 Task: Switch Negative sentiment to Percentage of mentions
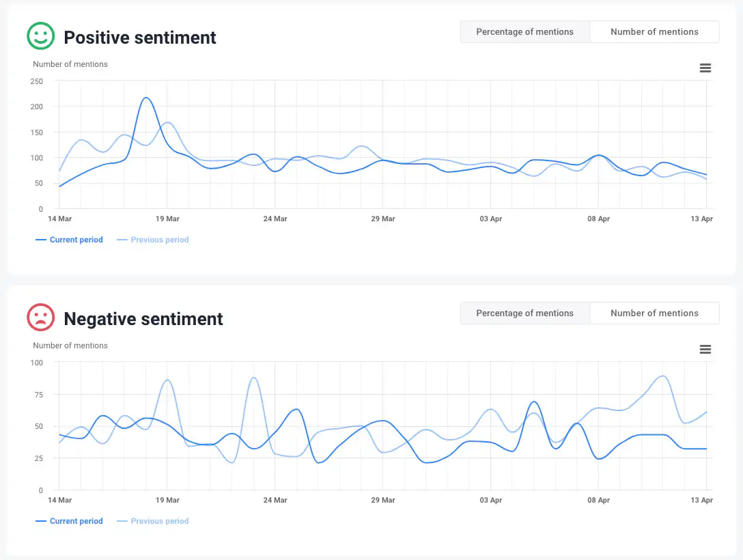click(525, 313)
